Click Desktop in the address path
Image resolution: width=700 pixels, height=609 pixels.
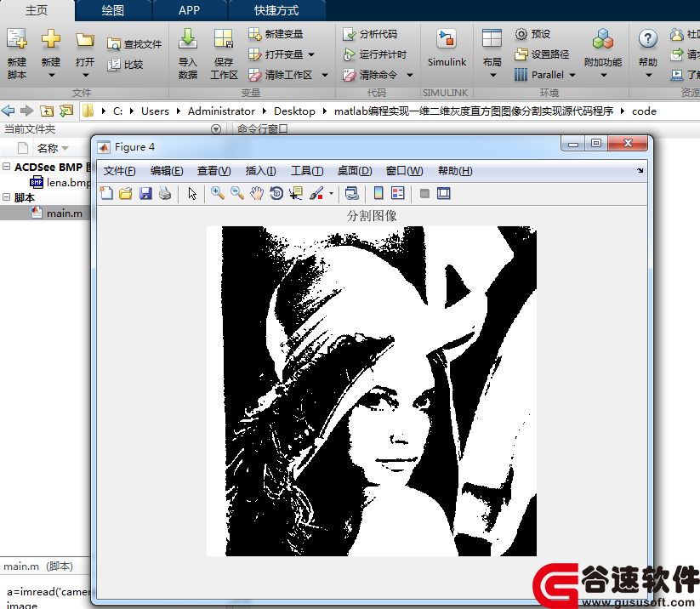pos(294,111)
